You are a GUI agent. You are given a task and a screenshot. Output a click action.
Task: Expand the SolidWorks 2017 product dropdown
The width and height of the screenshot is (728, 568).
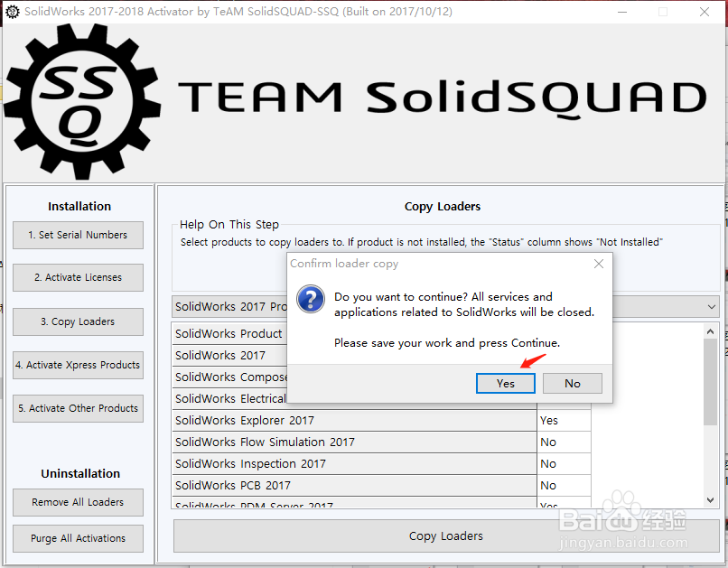(x=711, y=307)
